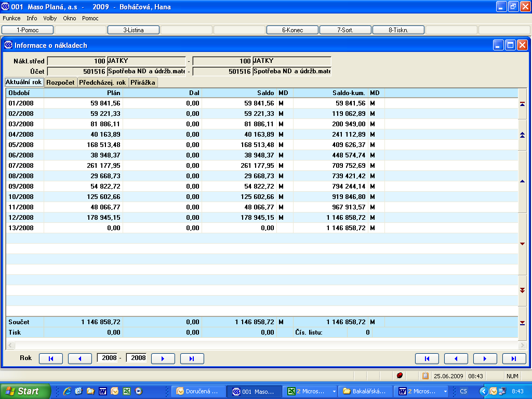Switch to the Předcházej. rok tab

coord(102,83)
